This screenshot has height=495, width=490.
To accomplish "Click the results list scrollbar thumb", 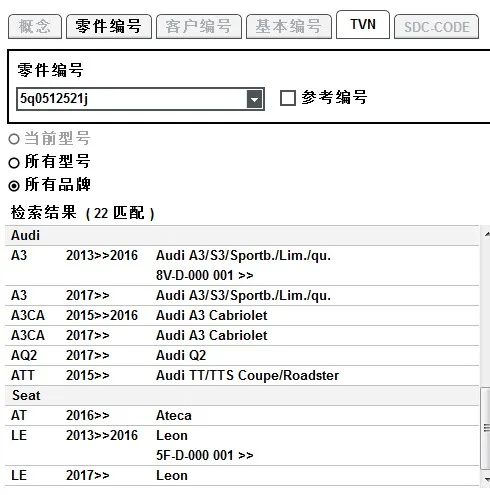I will tap(486, 428).
